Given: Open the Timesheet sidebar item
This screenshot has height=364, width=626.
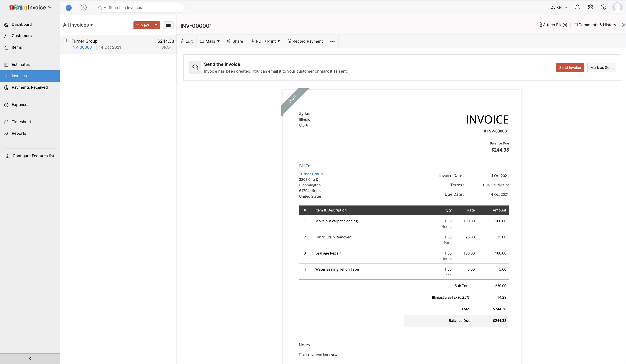Looking at the screenshot, I should pos(21,122).
